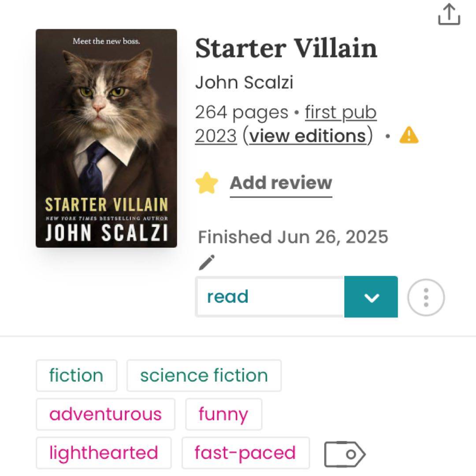Tap the 'funny' mood tag

[223, 414]
